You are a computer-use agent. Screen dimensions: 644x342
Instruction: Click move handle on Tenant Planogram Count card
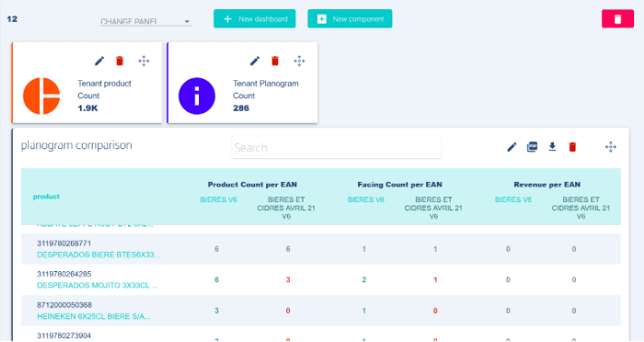[299, 61]
